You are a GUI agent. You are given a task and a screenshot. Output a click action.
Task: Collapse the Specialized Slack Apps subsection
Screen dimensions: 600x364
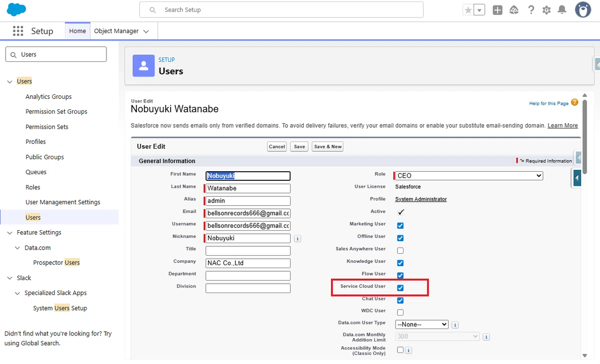(18, 293)
